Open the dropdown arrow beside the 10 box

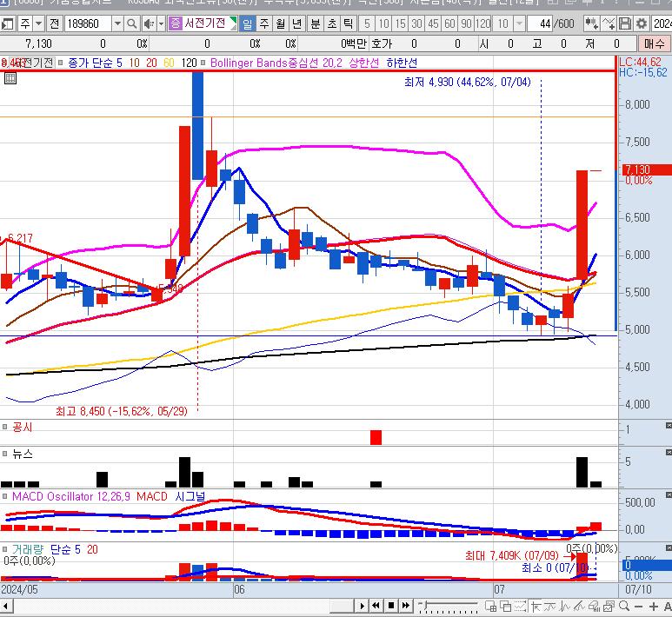[519, 23]
